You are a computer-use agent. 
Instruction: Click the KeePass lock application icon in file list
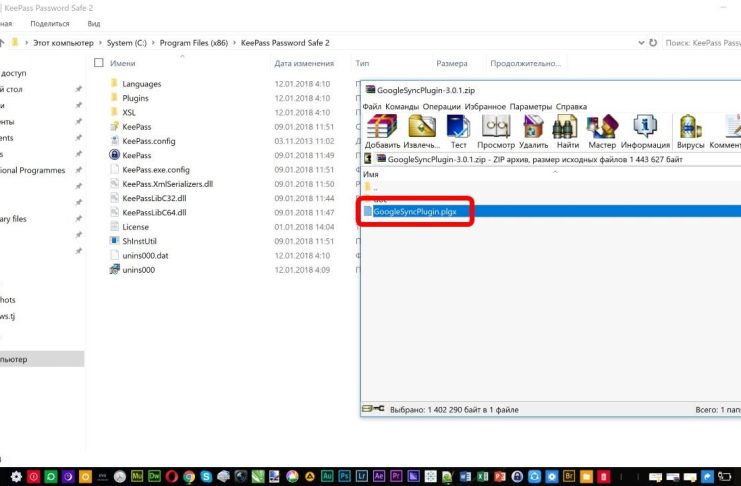[114, 155]
